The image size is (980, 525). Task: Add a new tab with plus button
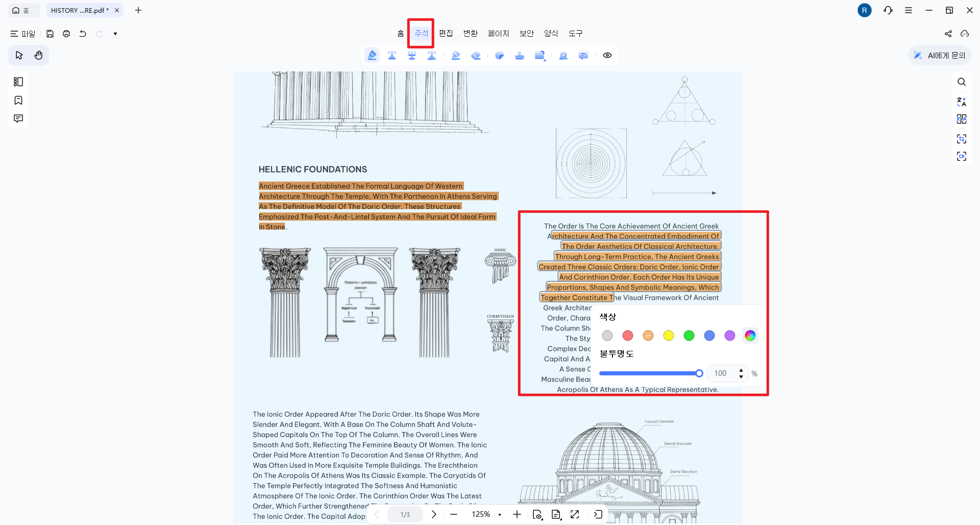tap(138, 10)
